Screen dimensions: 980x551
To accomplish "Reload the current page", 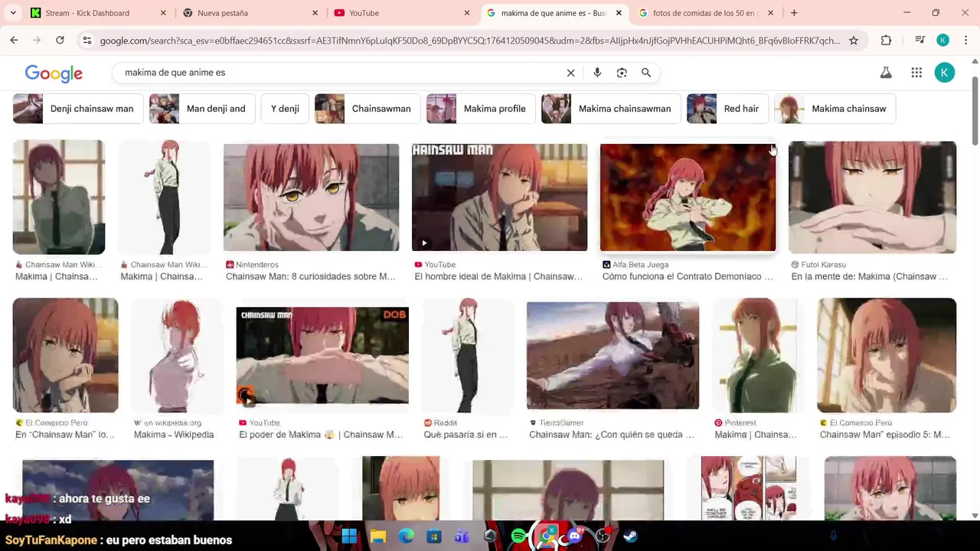I will pyautogui.click(x=60, y=41).
